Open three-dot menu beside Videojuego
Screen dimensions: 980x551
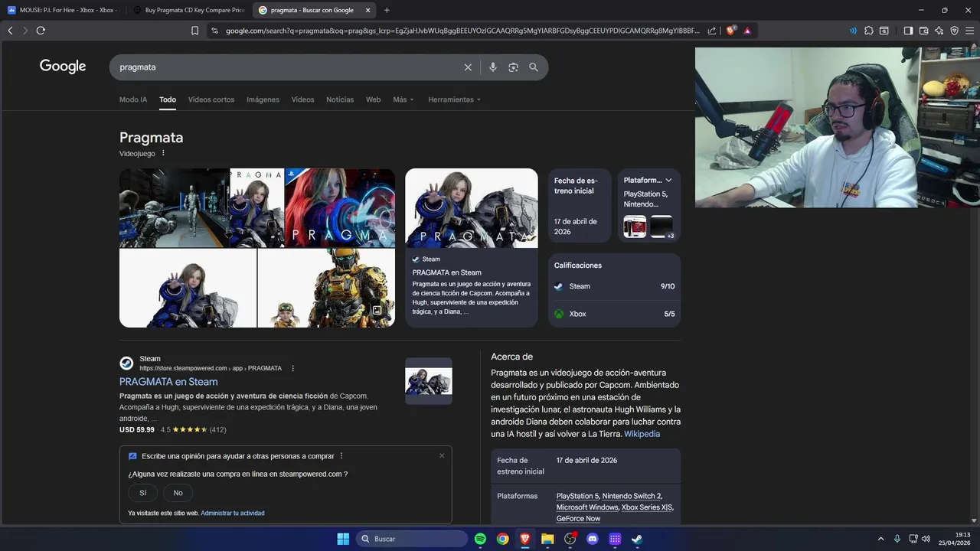(163, 153)
